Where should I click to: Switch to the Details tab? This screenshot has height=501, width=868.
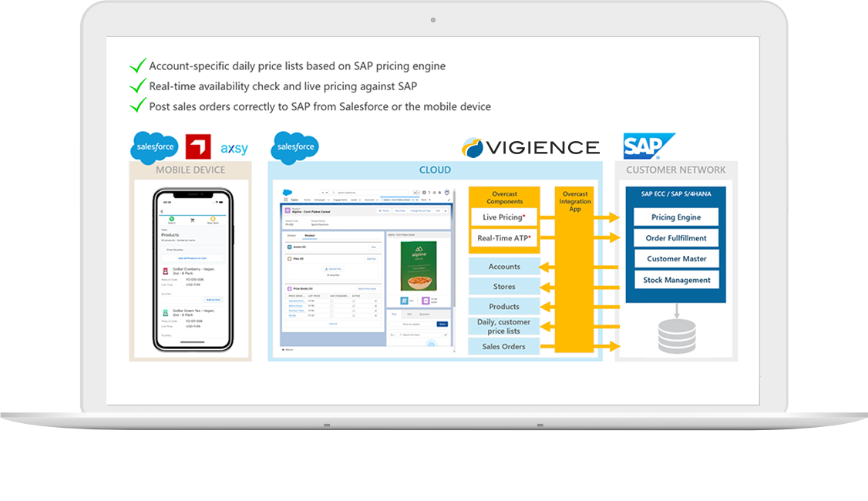pyautogui.click(x=291, y=235)
